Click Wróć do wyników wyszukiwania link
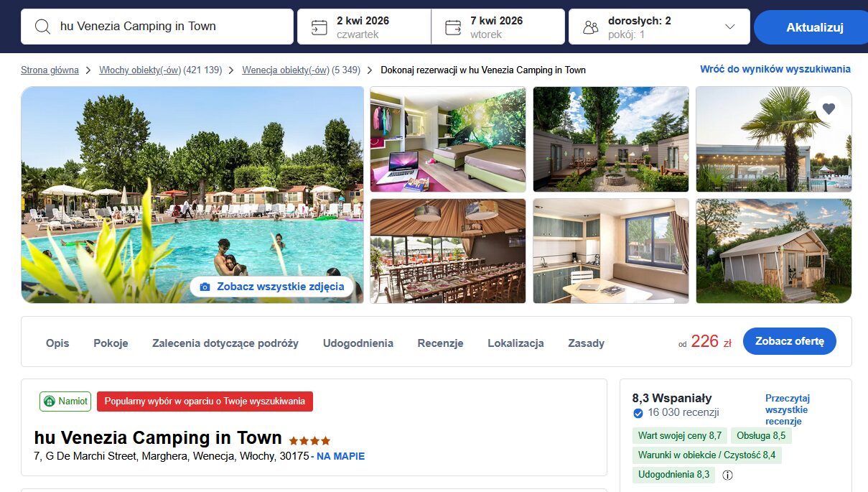 [775, 69]
